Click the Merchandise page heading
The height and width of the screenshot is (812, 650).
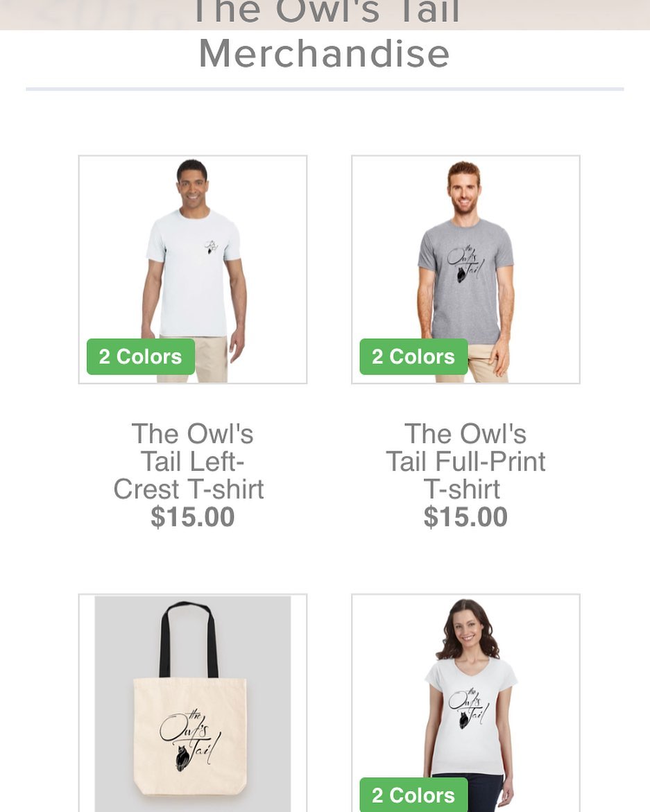[324, 53]
